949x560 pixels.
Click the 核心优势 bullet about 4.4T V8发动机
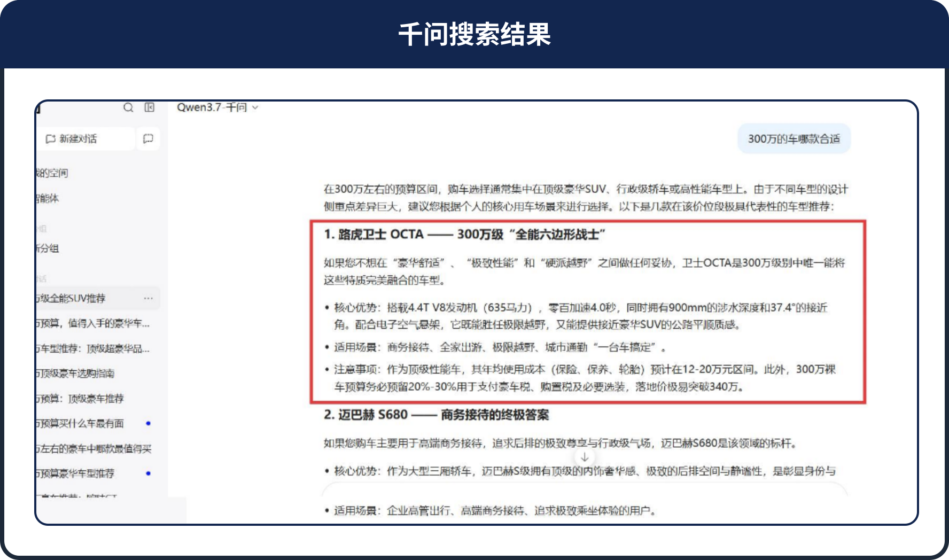click(580, 316)
